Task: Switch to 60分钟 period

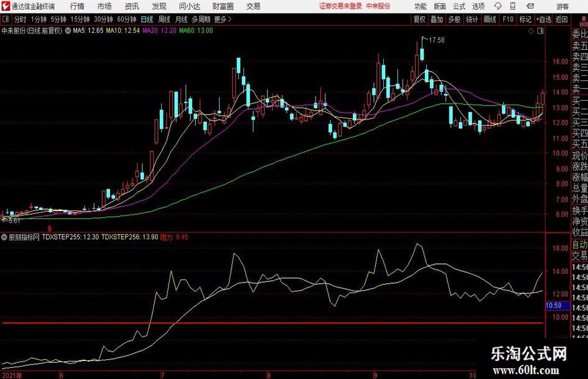Action: pos(127,19)
